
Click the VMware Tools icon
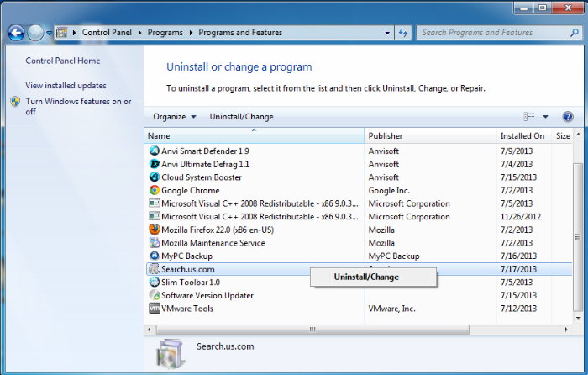click(154, 309)
